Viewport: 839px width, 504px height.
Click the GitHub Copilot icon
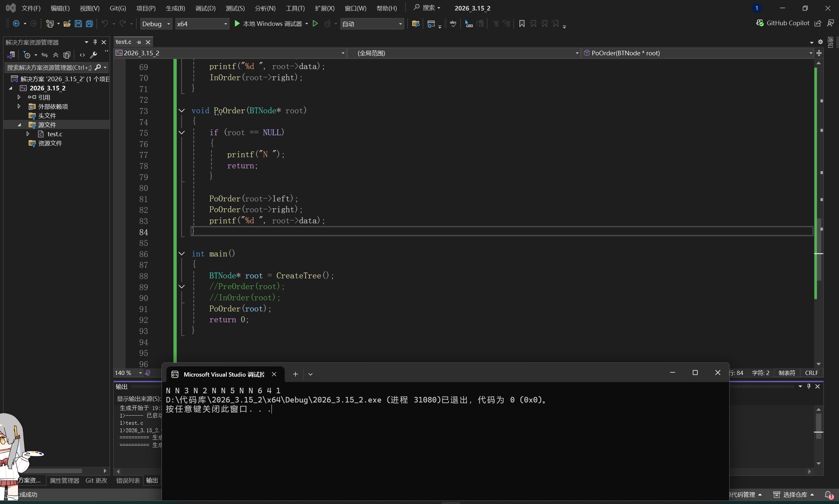[x=760, y=23]
